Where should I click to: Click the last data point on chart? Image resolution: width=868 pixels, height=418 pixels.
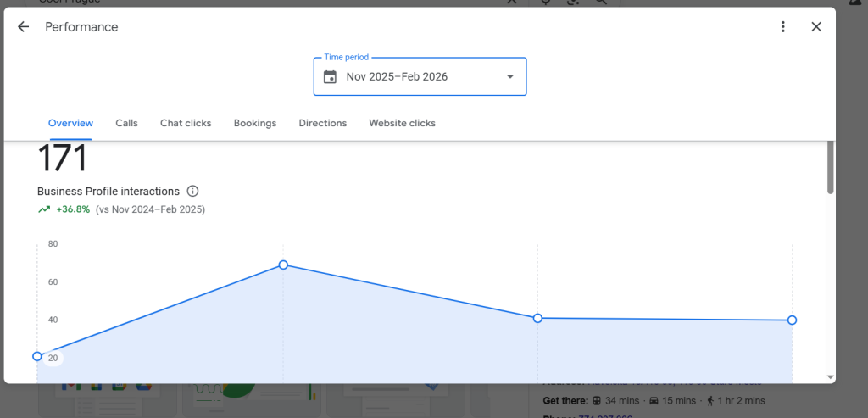pyautogui.click(x=792, y=320)
